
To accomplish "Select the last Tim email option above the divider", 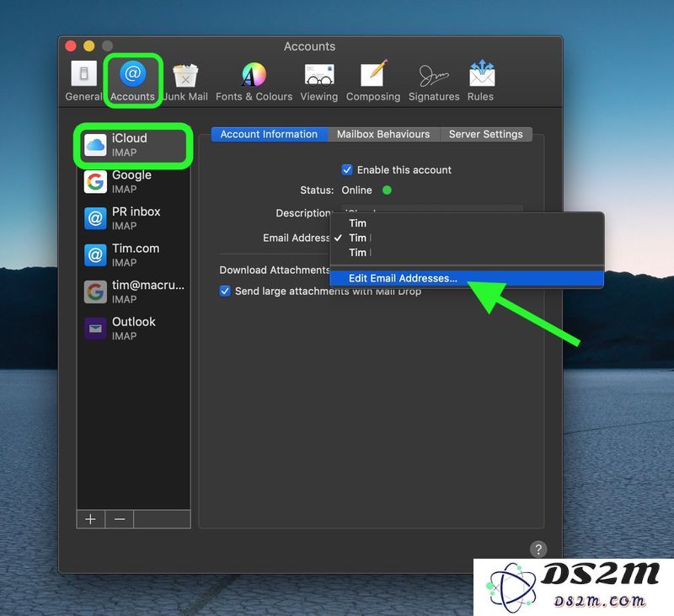I will (467, 252).
